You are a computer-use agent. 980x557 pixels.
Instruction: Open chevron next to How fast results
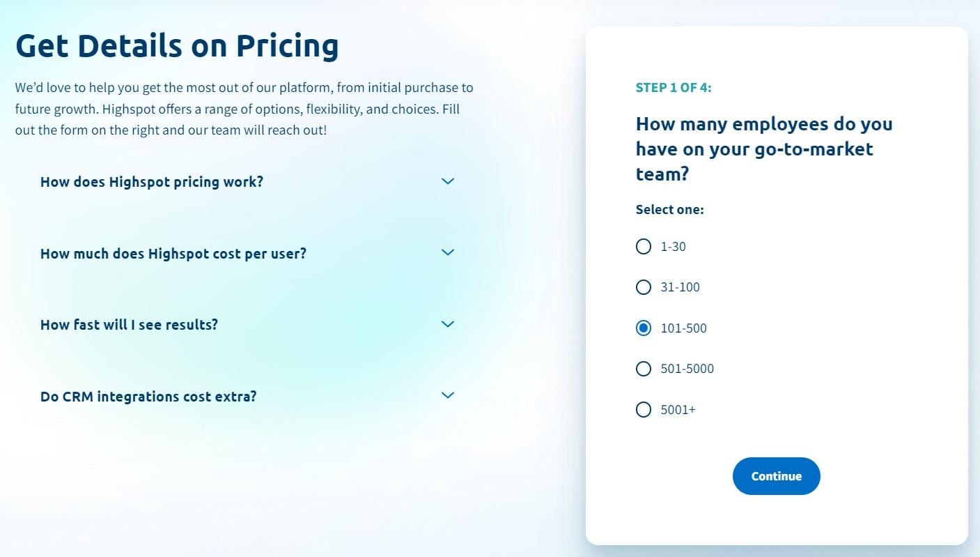click(448, 324)
